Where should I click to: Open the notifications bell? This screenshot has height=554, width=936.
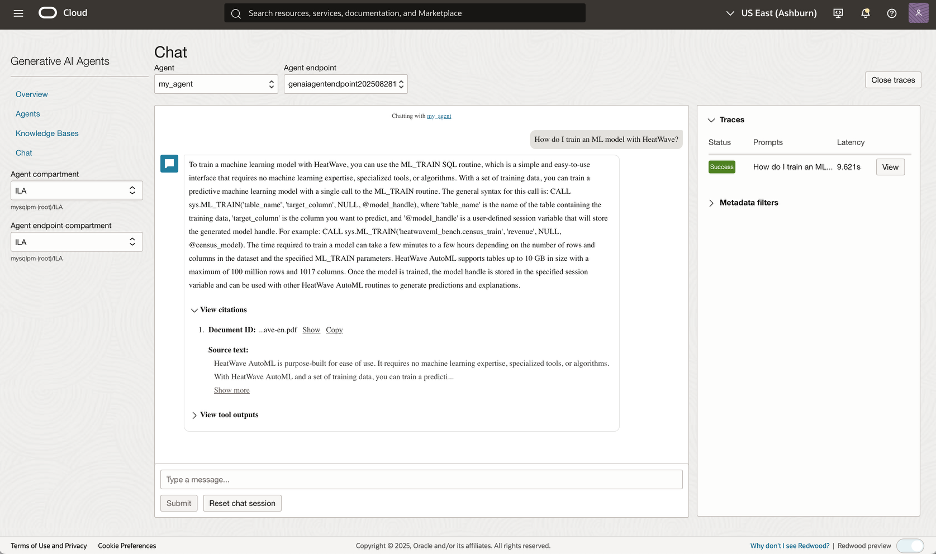coord(865,13)
